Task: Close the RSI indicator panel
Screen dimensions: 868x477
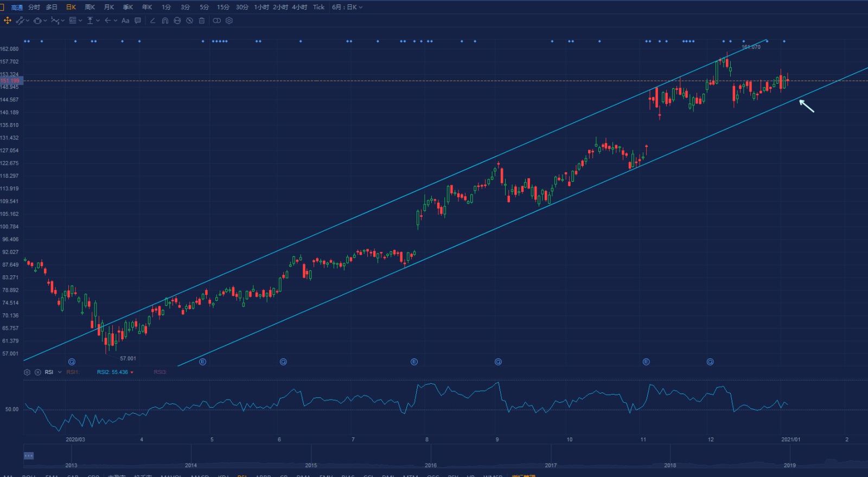Action: tap(37, 372)
